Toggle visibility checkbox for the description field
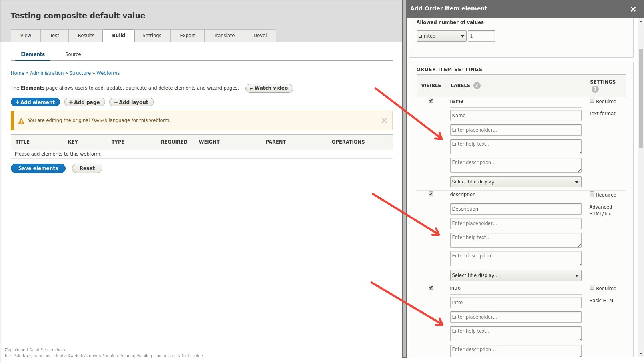The image size is (644, 363). click(431, 194)
